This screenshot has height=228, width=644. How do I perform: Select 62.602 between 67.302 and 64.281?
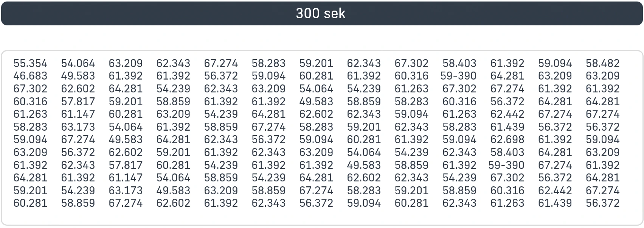click(78, 89)
